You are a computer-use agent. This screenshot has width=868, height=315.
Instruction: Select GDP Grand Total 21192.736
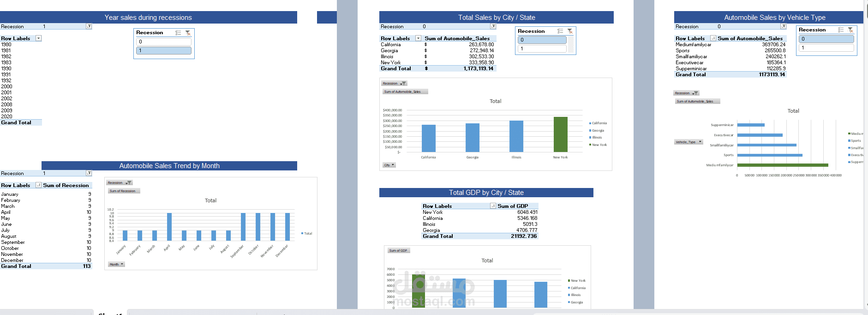point(524,236)
